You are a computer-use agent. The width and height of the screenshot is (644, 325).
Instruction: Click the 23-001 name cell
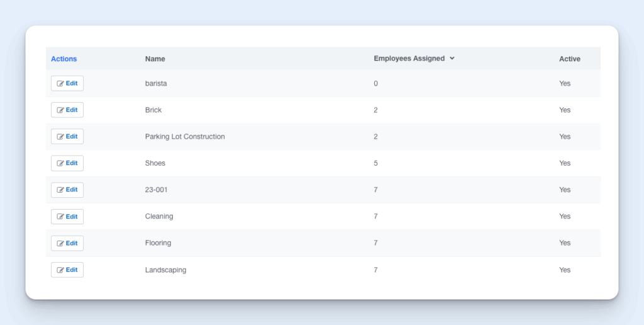pos(156,190)
